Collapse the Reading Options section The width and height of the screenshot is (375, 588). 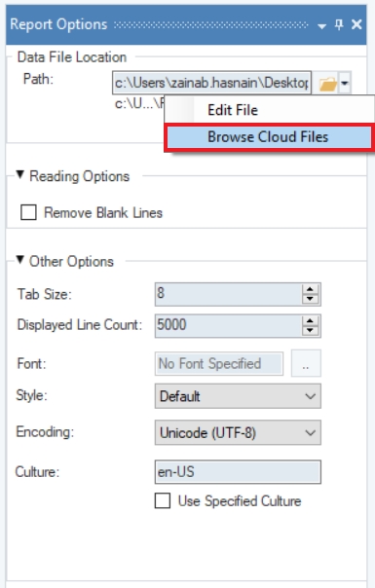click(20, 175)
